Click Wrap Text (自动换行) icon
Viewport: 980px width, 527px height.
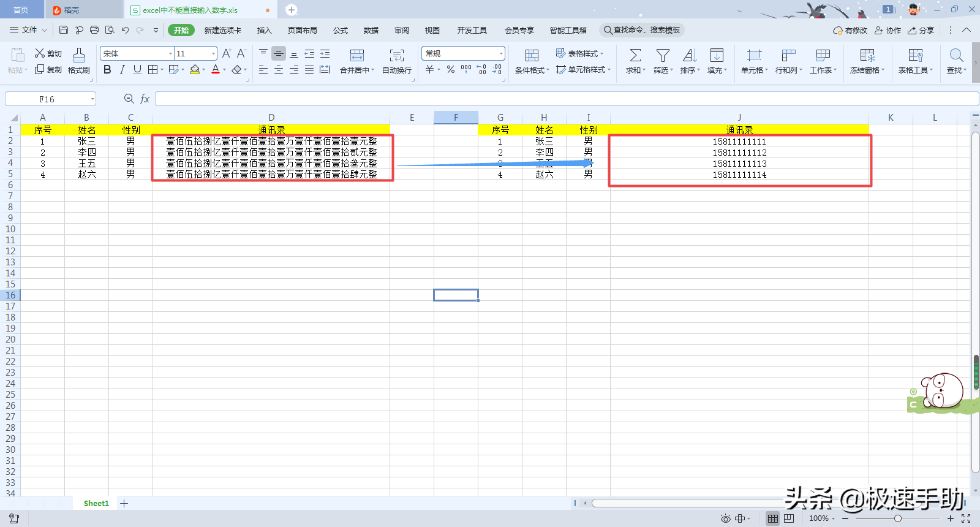pos(397,55)
